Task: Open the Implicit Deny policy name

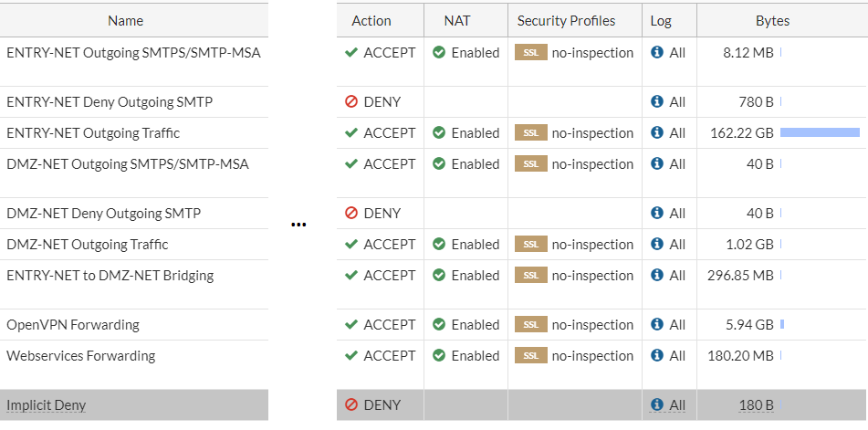Action: 47,405
